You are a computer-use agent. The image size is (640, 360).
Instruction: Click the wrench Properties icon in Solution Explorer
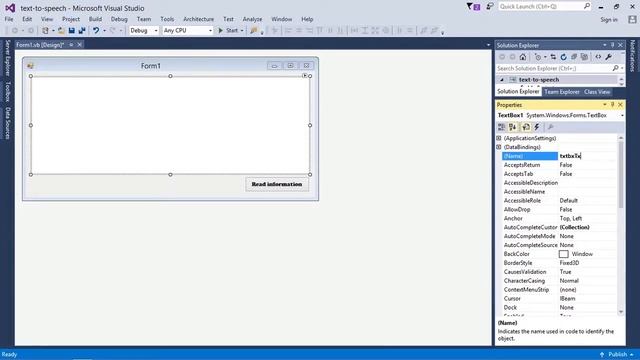click(x=609, y=57)
